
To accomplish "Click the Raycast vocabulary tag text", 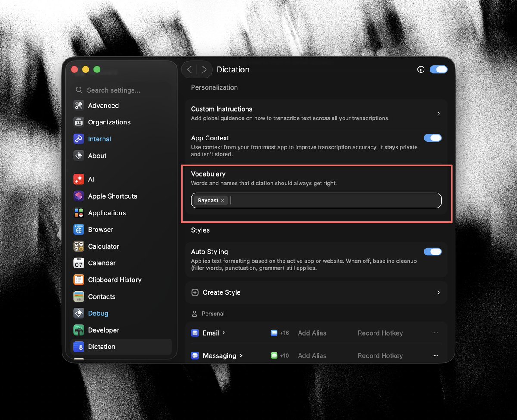I will click(208, 201).
